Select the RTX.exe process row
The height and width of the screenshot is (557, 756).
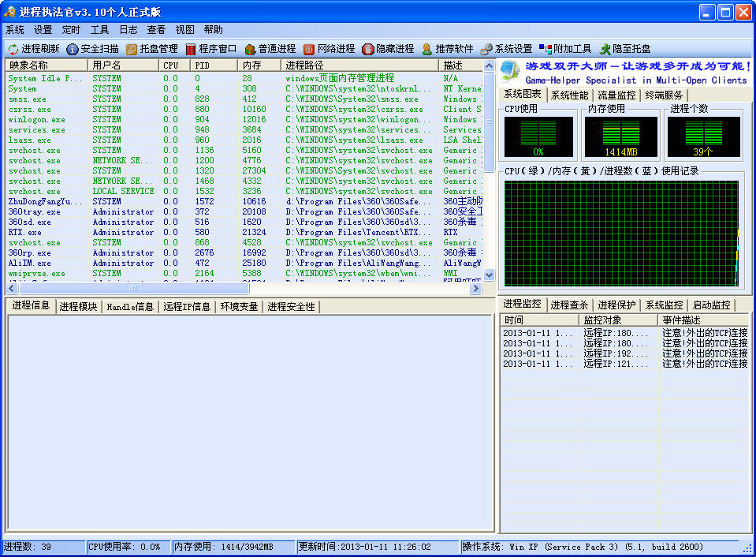(x=244, y=232)
